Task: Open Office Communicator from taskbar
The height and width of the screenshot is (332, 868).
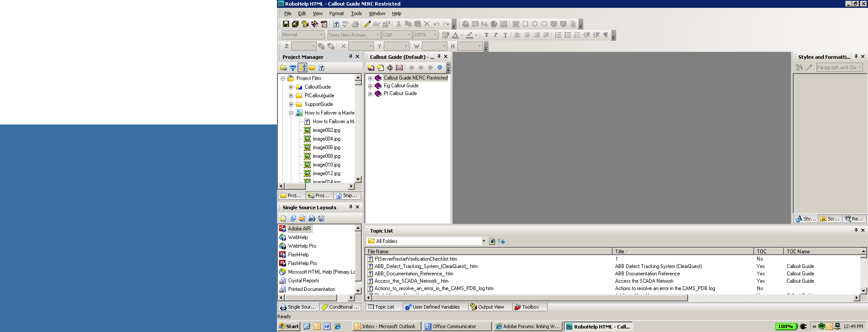Action: coord(457,326)
